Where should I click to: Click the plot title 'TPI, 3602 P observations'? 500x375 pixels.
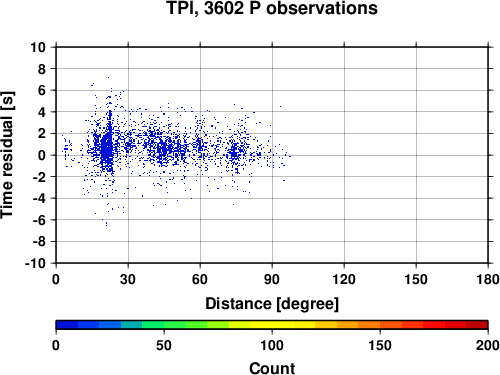coord(272,8)
